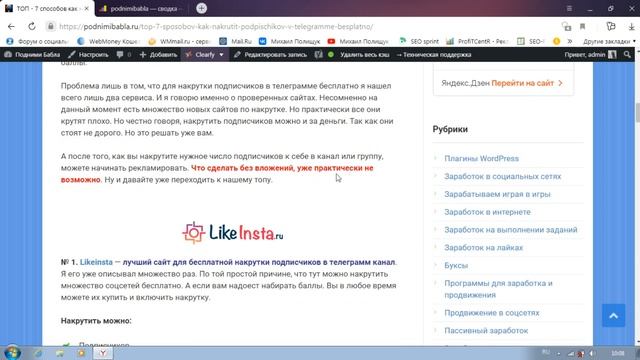Screen dimensions: 640x360
Task: Select the ТОП - 7 способов tab
Action: (46, 8)
